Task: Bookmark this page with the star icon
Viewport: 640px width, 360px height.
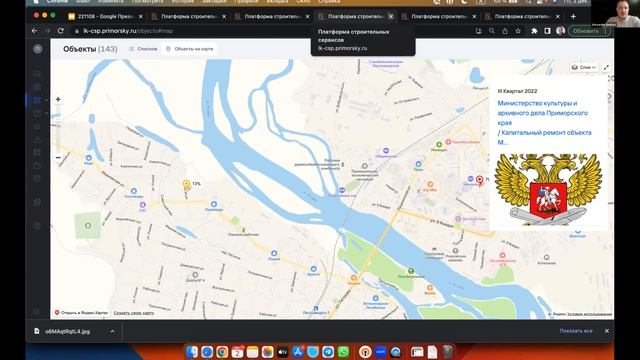Action: 518,31
